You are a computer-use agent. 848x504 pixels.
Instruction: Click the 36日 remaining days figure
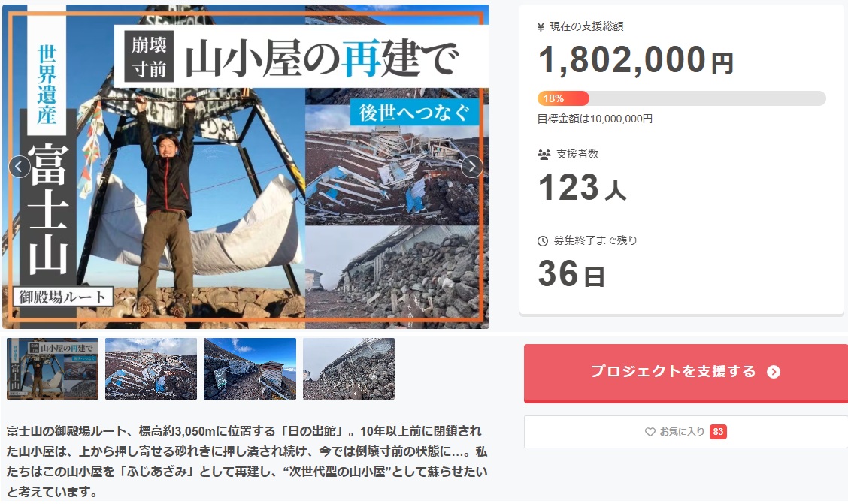click(x=571, y=273)
